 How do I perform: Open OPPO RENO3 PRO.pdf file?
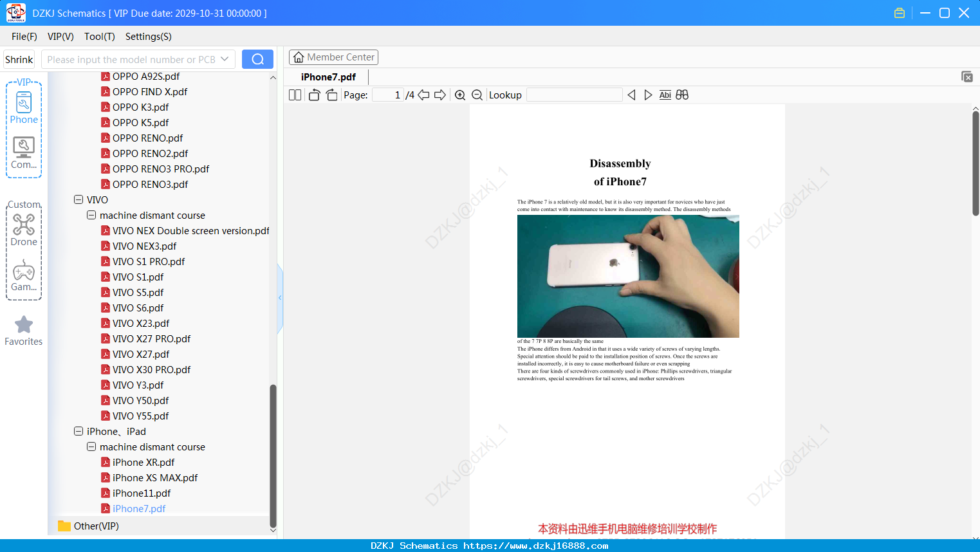point(155,169)
